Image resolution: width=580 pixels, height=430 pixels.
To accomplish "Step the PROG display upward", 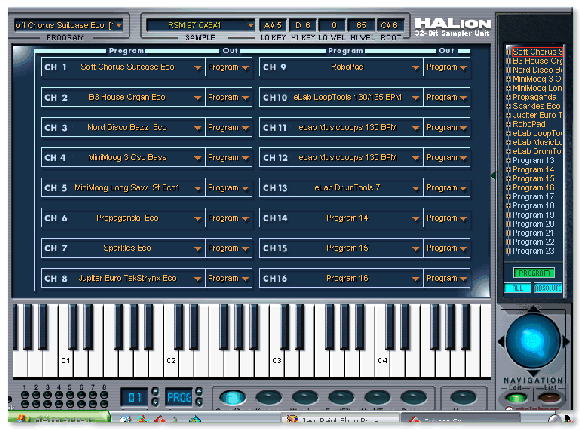I will click(x=199, y=391).
